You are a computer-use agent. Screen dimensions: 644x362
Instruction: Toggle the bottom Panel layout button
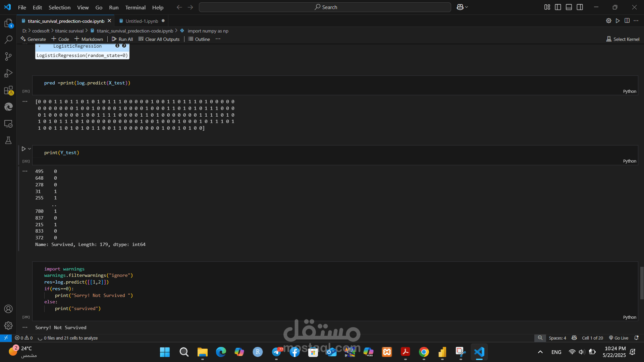[x=569, y=7]
